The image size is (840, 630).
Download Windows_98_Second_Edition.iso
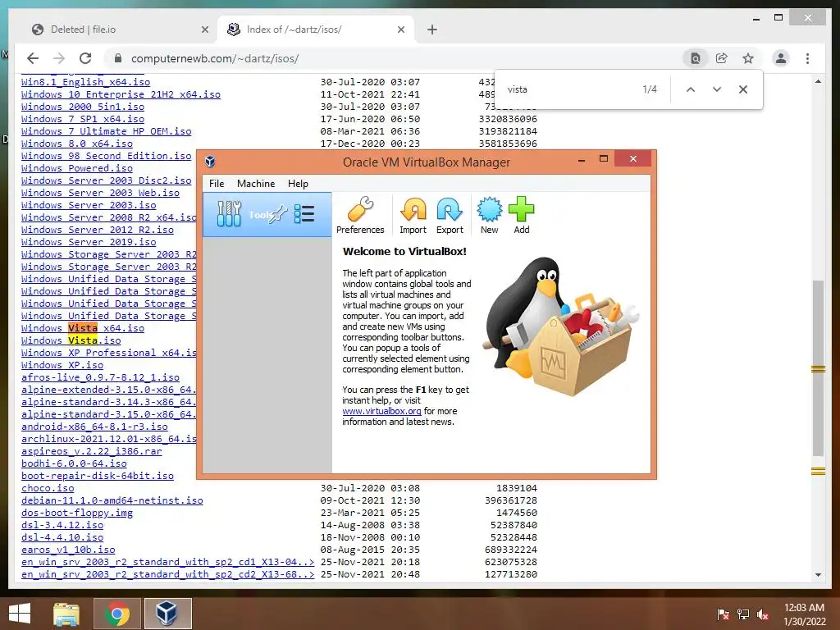[106, 156]
